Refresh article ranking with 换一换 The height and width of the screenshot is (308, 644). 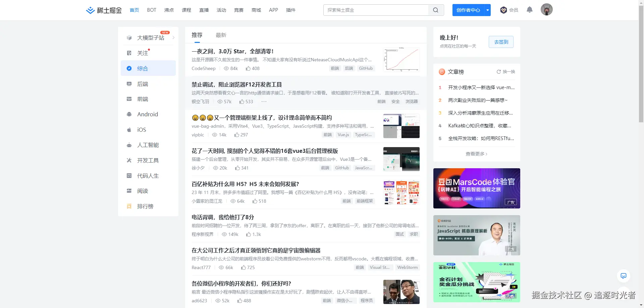(x=506, y=72)
